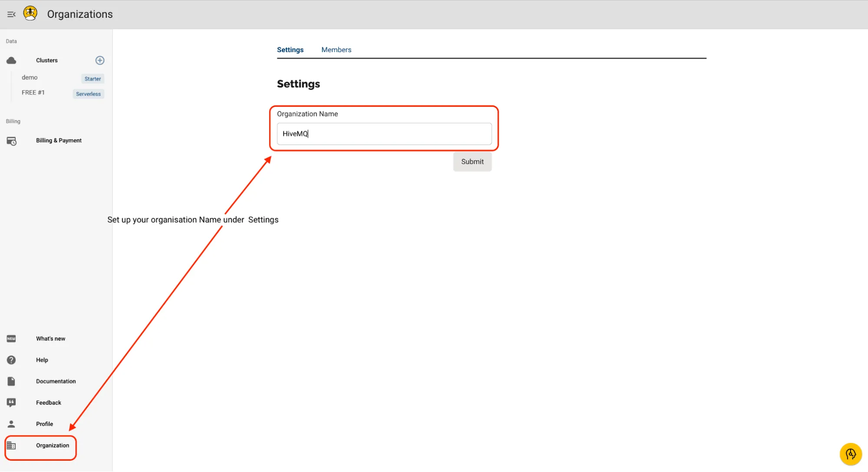
Task: Click Submit to save organization name
Action: [x=472, y=161]
